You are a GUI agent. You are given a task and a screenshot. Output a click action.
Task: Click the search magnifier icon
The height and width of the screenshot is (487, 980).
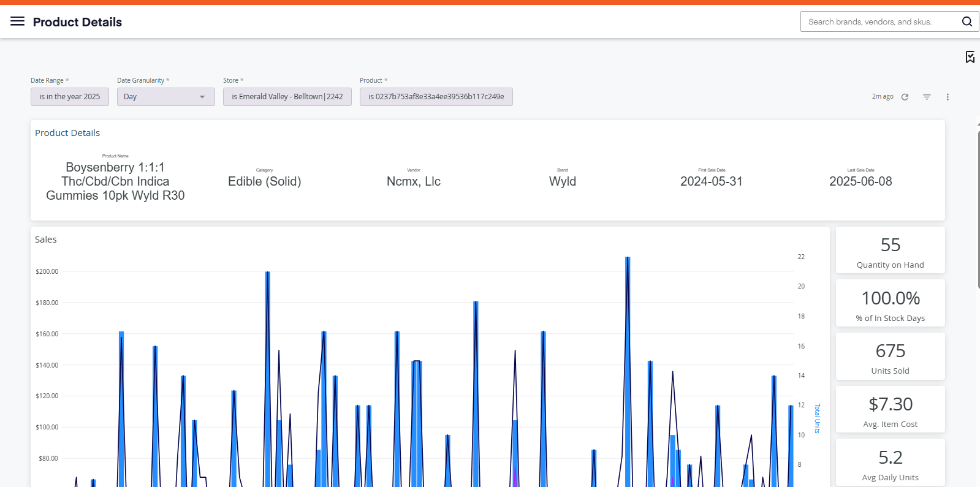pyautogui.click(x=967, y=21)
